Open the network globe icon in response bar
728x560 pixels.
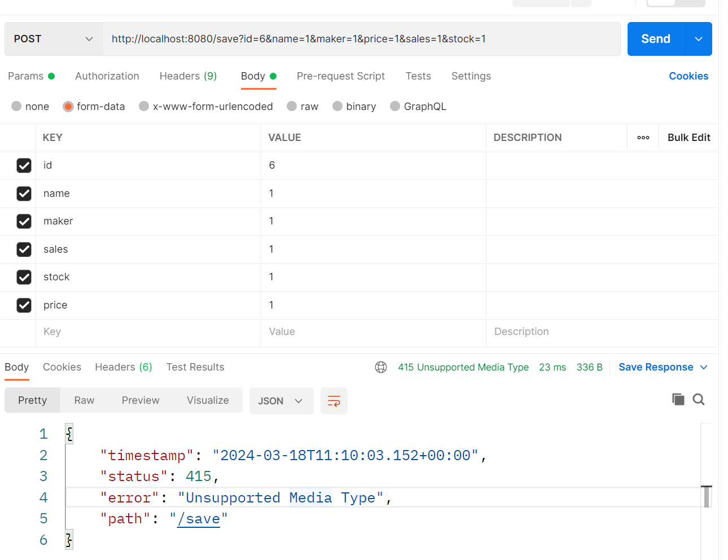point(381,367)
